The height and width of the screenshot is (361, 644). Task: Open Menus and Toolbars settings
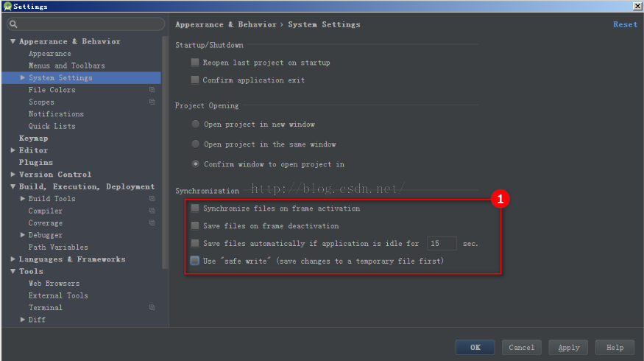pyautogui.click(x=66, y=66)
